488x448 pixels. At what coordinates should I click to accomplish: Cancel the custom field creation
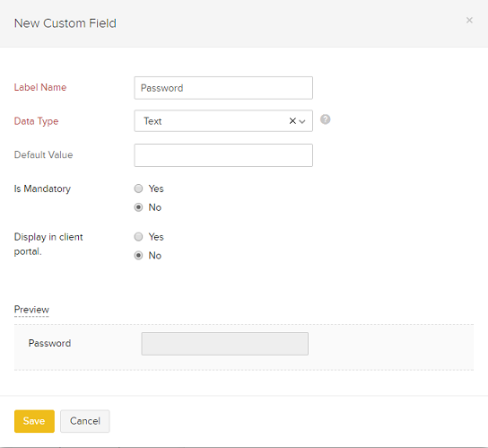pos(85,421)
